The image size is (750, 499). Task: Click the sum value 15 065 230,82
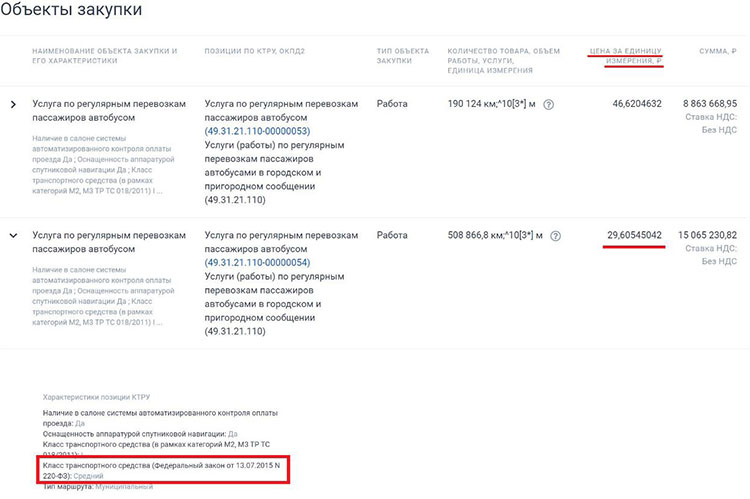tap(707, 235)
